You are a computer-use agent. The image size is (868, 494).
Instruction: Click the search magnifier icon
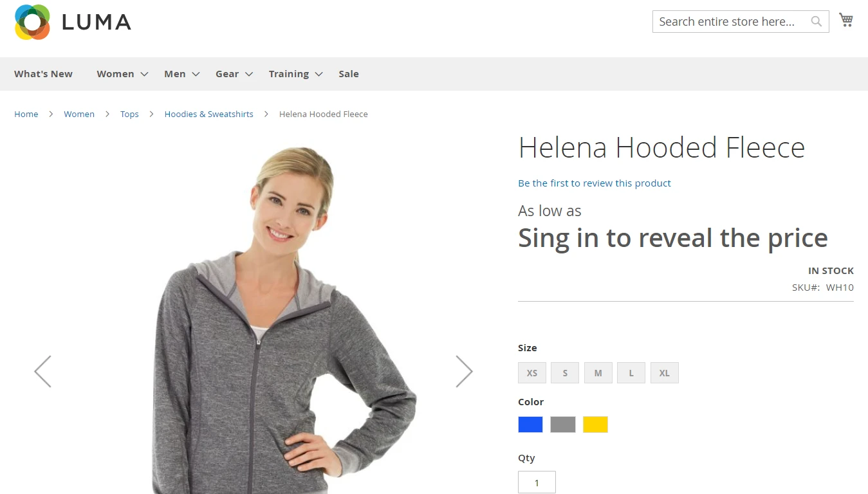[x=816, y=21]
